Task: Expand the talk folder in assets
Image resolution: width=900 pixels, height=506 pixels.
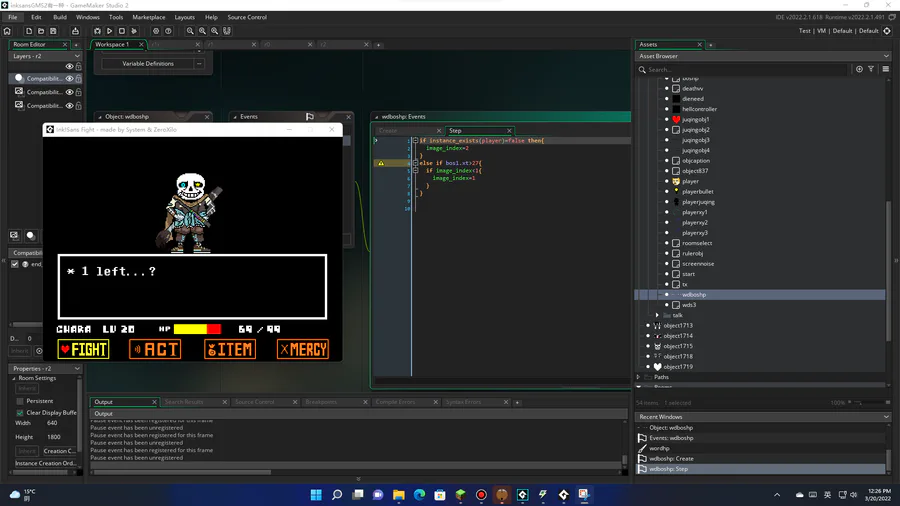Action: [657, 315]
